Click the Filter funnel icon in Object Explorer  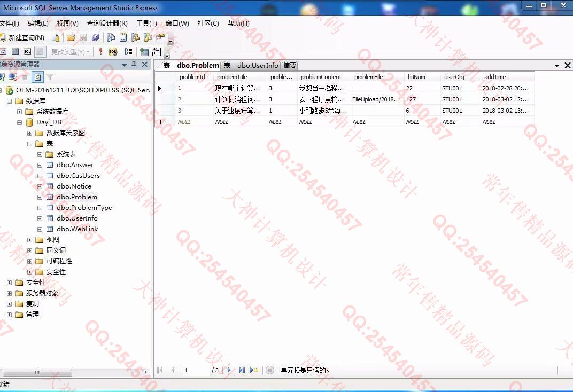coord(50,77)
